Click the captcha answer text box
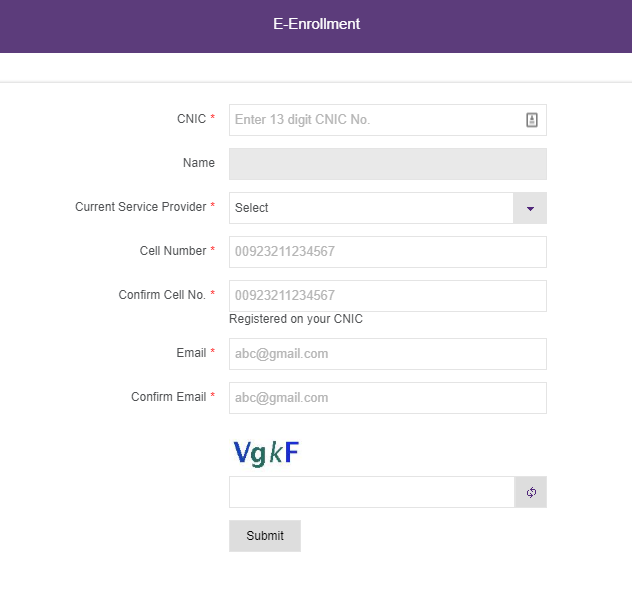 point(371,492)
